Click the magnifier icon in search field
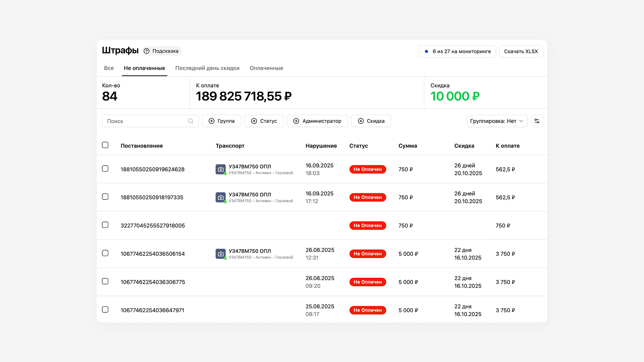The height and width of the screenshot is (362, 644). point(191,121)
